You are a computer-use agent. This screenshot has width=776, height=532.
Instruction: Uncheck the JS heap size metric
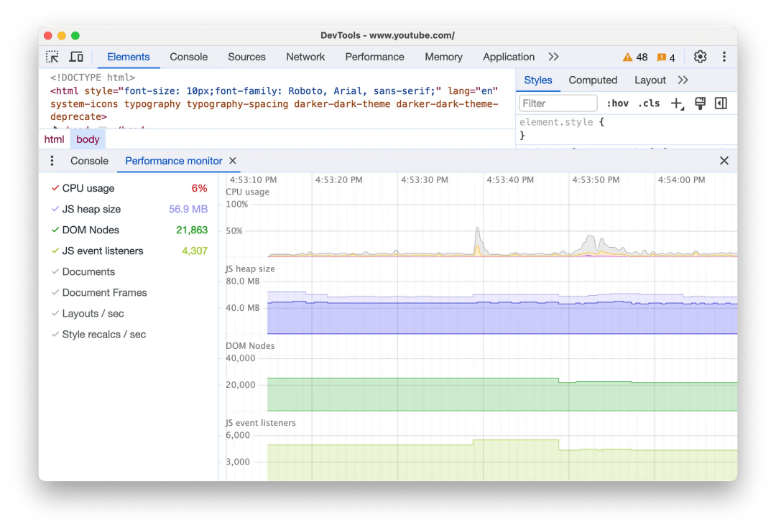click(55, 209)
